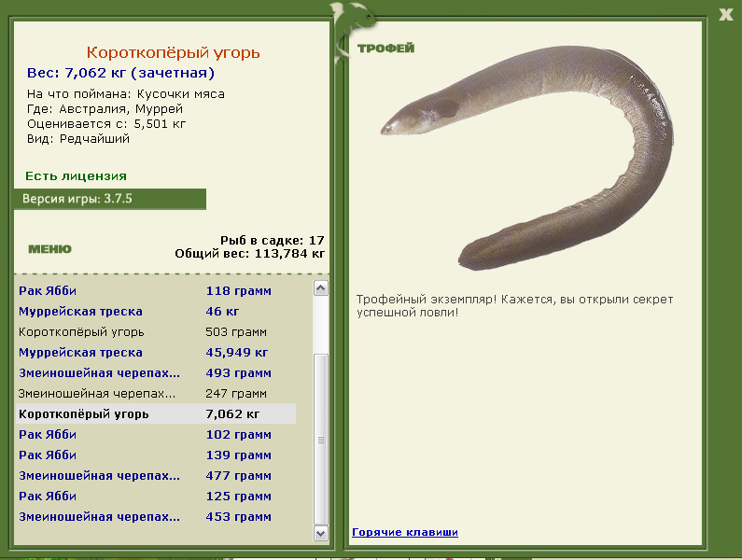742x560 pixels.
Task: Select Рак Ябби 139 грамм row
Action: (156, 455)
